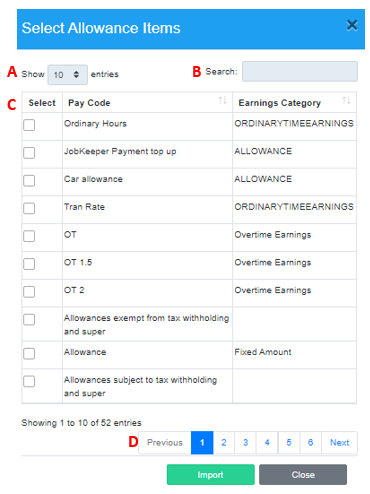This screenshot has width=370, height=494.
Task: Click the Previous pagination link
Action: tap(165, 443)
